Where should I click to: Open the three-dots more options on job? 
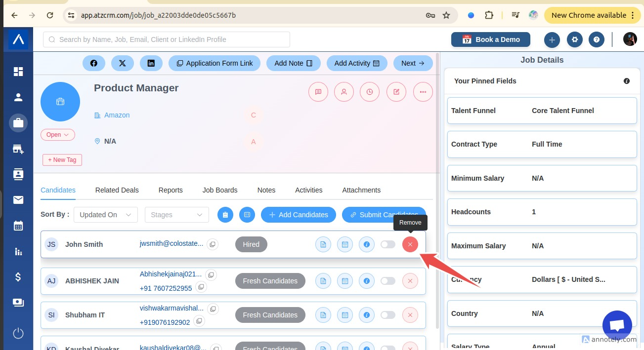[x=423, y=92]
